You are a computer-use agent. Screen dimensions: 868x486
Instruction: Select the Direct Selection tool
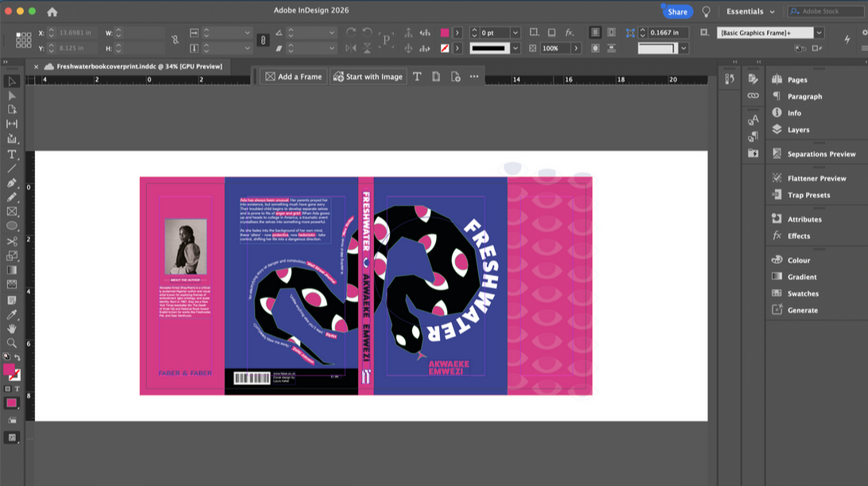(x=12, y=95)
